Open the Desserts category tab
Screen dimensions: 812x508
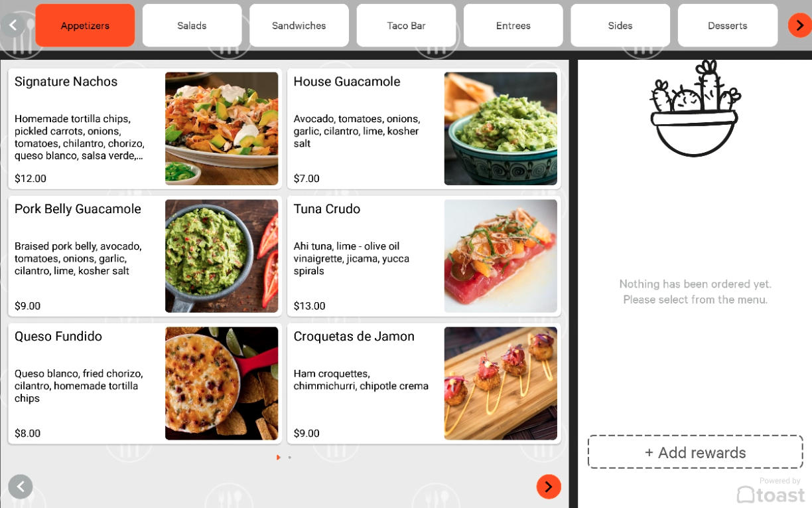click(728, 25)
